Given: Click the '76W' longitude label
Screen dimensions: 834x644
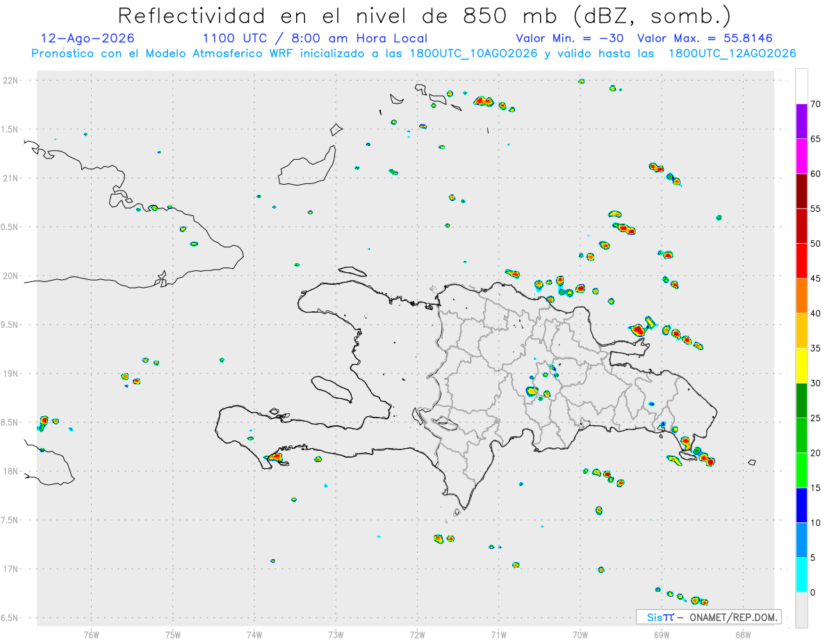Looking at the screenshot, I should 91,634.
